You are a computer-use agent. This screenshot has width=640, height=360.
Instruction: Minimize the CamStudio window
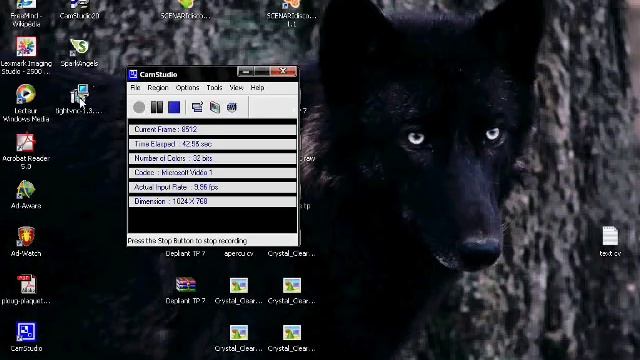[x=245, y=72]
